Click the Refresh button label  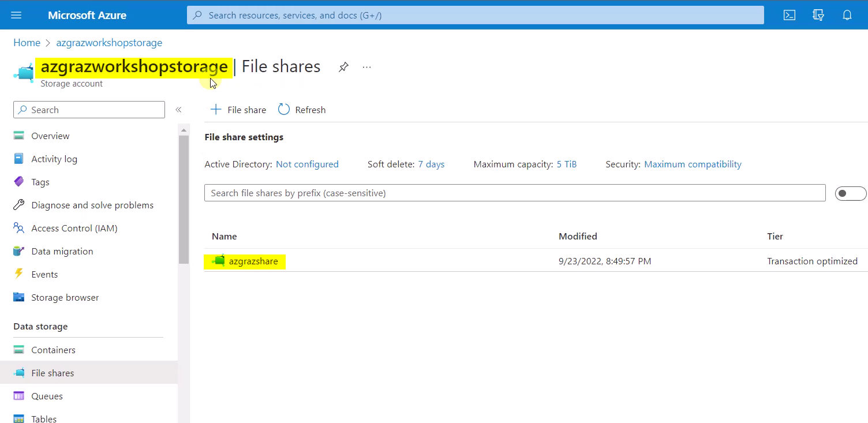click(x=310, y=110)
